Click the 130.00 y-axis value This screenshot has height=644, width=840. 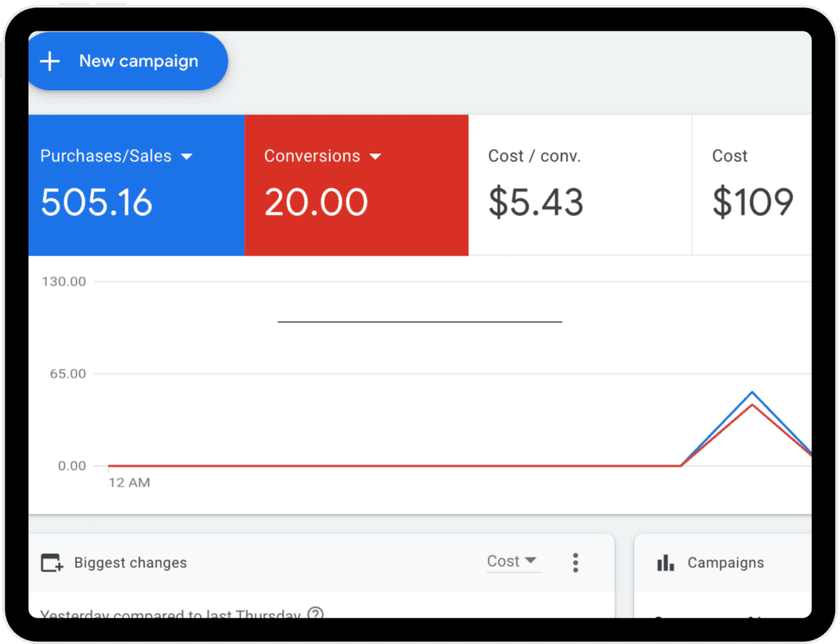(64, 281)
